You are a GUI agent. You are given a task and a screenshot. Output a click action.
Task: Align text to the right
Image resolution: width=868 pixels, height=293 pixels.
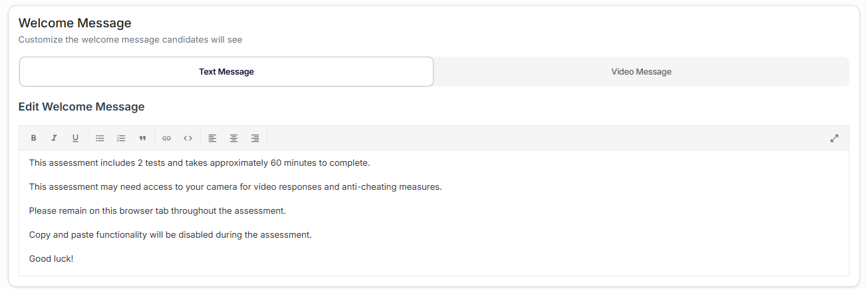pyautogui.click(x=255, y=139)
